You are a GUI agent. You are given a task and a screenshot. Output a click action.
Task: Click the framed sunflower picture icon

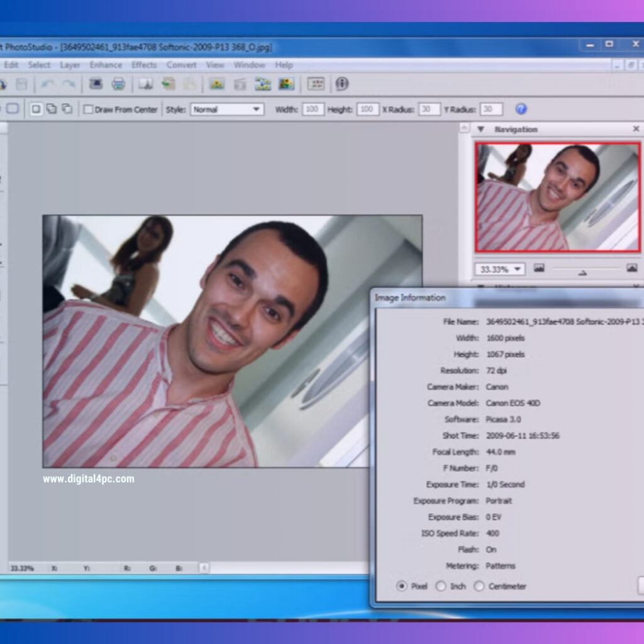(286, 84)
